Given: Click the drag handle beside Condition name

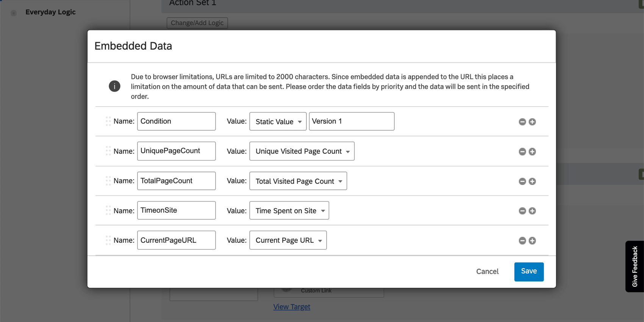Looking at the screenshot, I should pos(108,121).
